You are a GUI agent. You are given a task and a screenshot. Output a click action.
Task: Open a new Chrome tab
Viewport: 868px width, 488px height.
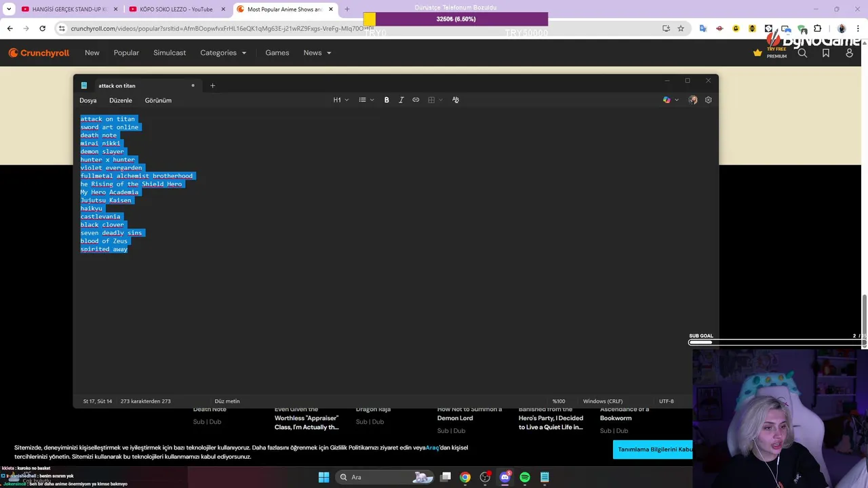tap(347, 9)
